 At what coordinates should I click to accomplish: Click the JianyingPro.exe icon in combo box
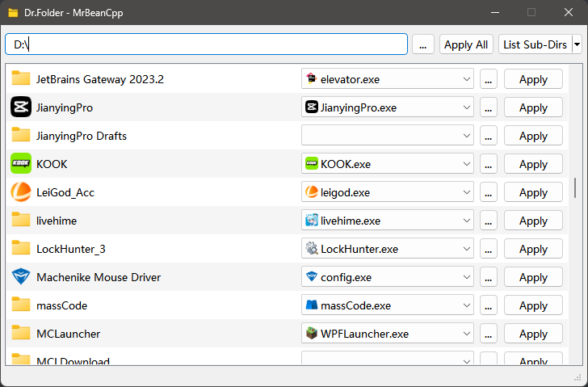tap(311, 107)
